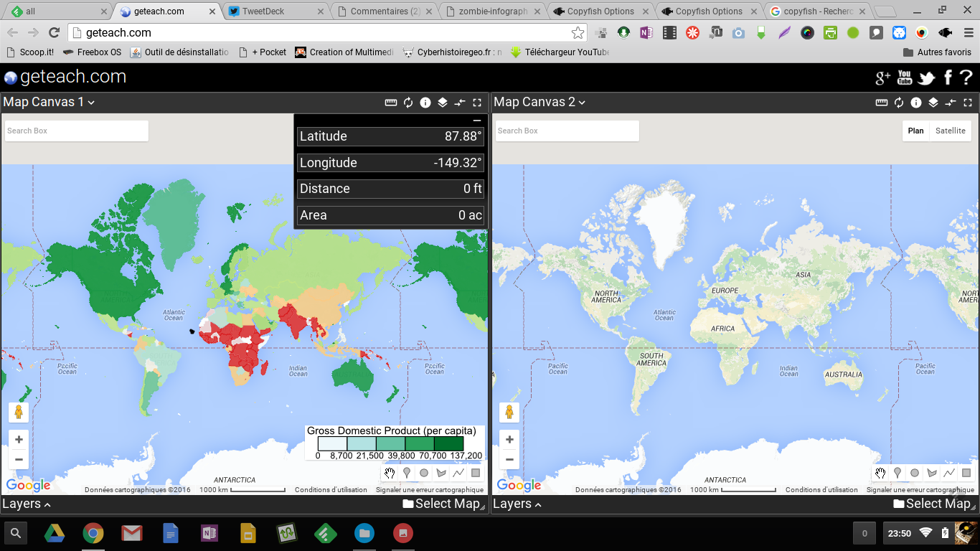This screenshot has width=980, height=551.
Task: Switch to the zombie-infograph tab
Action: tap(493, 11)
